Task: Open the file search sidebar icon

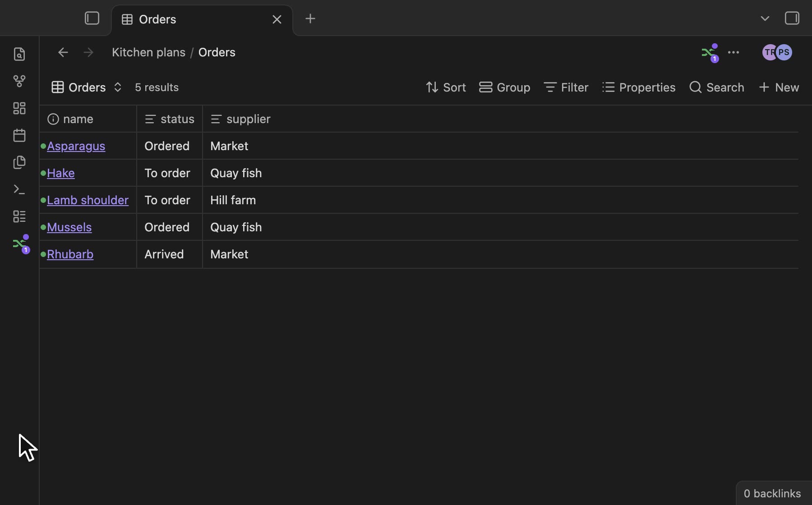Action: click(19, 54)
